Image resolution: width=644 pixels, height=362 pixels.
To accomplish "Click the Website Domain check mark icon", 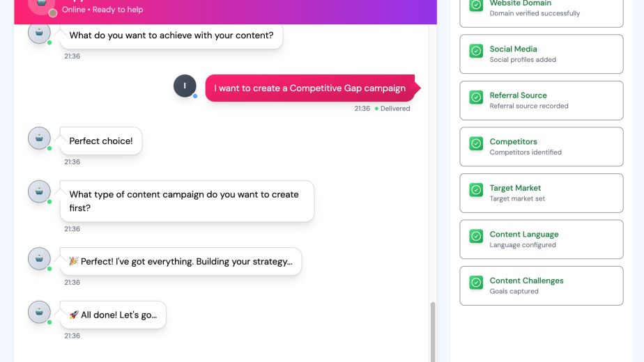I will tap(476, 6).
